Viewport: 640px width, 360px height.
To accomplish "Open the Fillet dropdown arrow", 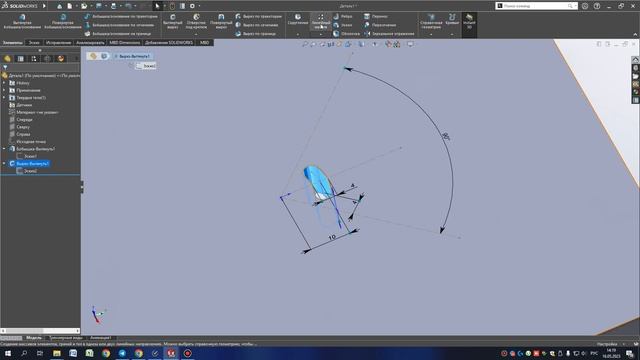I will [298, 35].
